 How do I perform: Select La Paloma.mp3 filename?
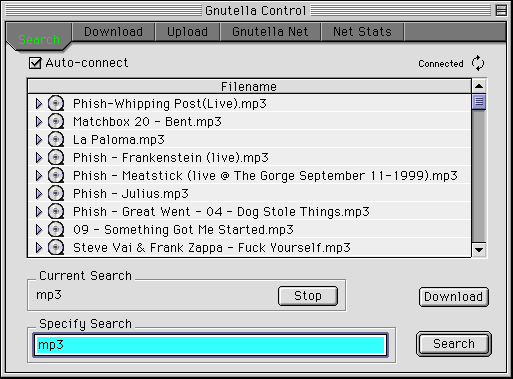point(119,140)
